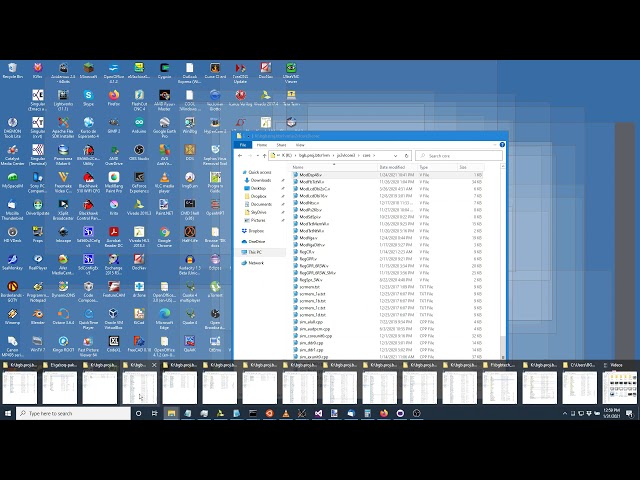This screenshot has height=480, width=640.
Task: Launch the Google Earth Pro desktop icon
Action: [164, 127]
